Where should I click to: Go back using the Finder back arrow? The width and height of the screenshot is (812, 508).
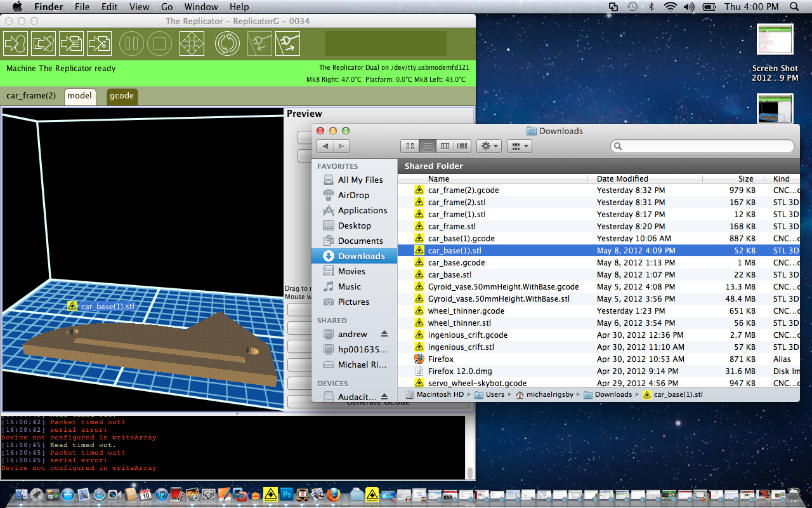[x=325, y=145]
